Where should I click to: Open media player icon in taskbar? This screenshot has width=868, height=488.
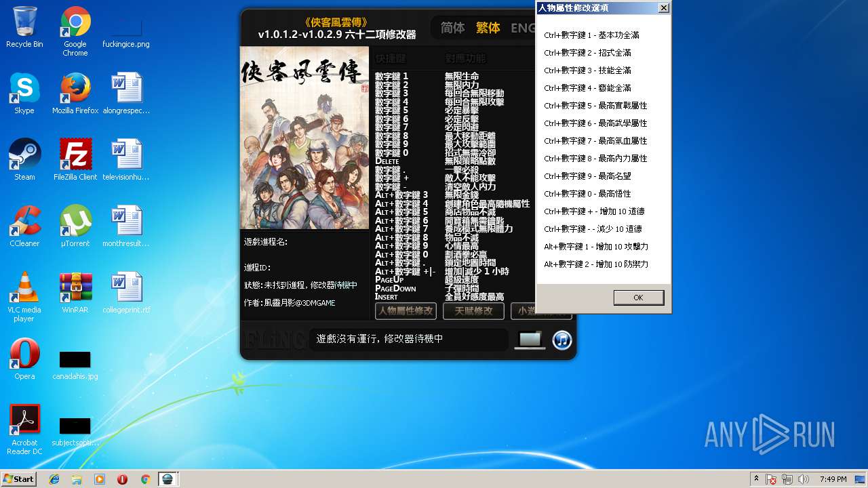point(100,479)
